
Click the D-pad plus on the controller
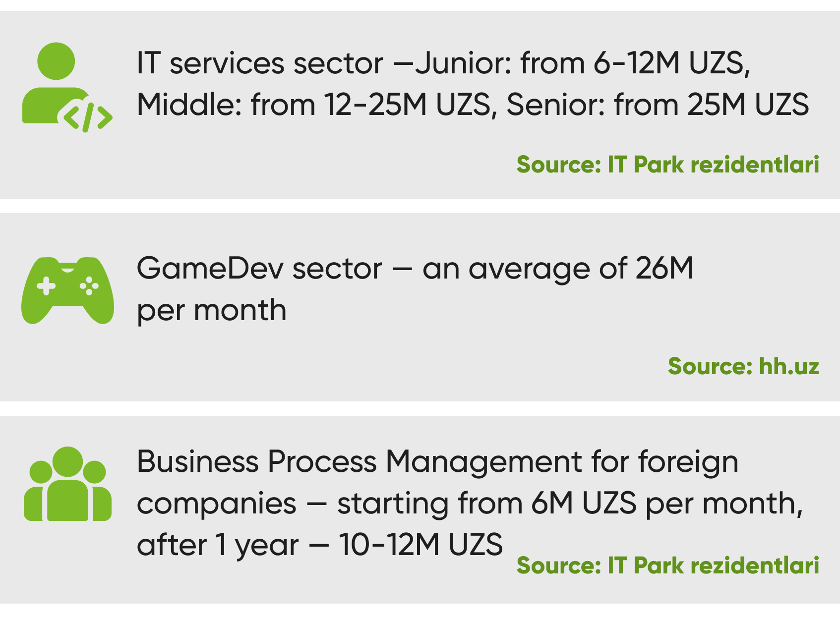[x=46, y=286]
